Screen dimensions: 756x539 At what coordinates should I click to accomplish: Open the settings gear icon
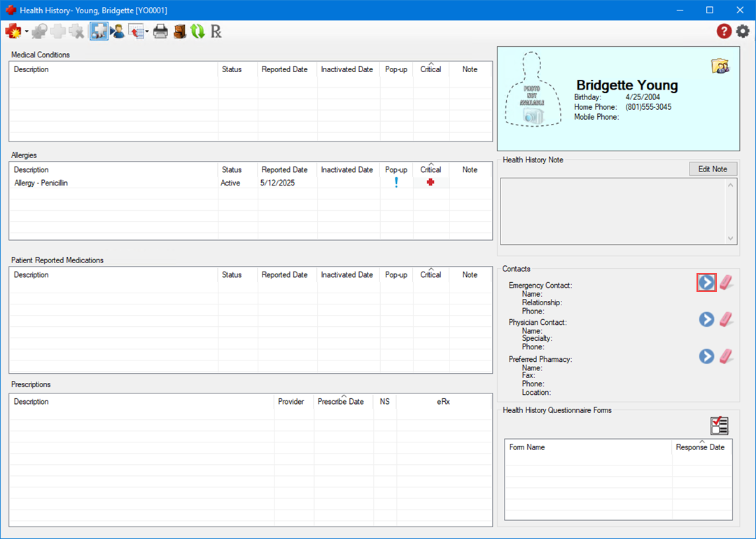(x=742, y=31)
